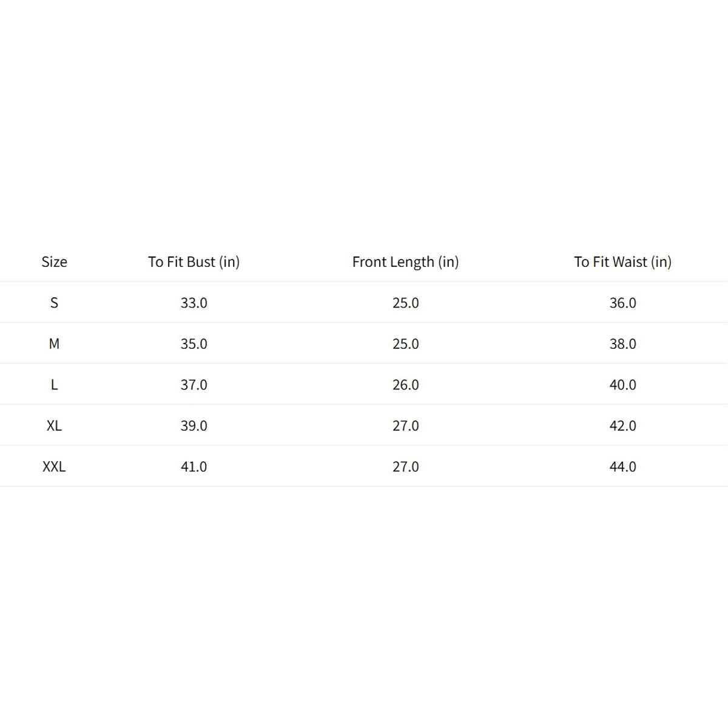Click the 37.0 bust value

point(194,385)
